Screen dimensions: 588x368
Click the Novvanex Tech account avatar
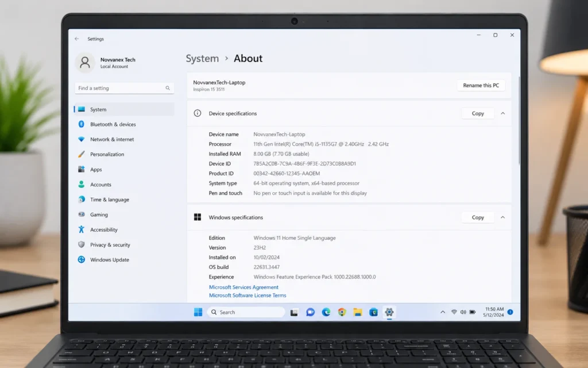(x=85, y=62)
